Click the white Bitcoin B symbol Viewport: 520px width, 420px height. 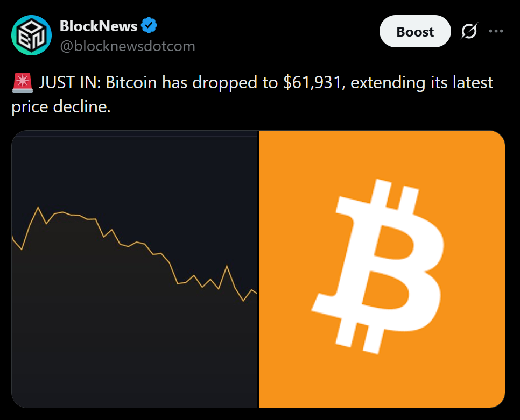point(378,267)
